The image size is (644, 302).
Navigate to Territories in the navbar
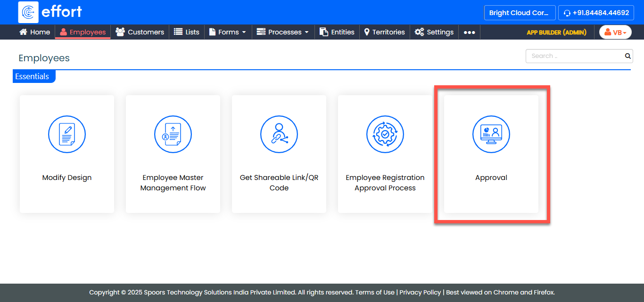tap(384, 32)
